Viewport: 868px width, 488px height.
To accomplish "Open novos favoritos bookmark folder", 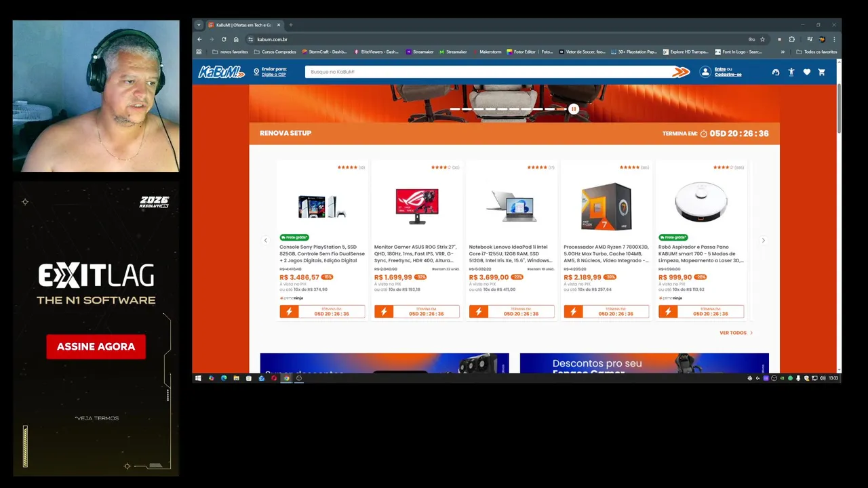I will (230, 52).
